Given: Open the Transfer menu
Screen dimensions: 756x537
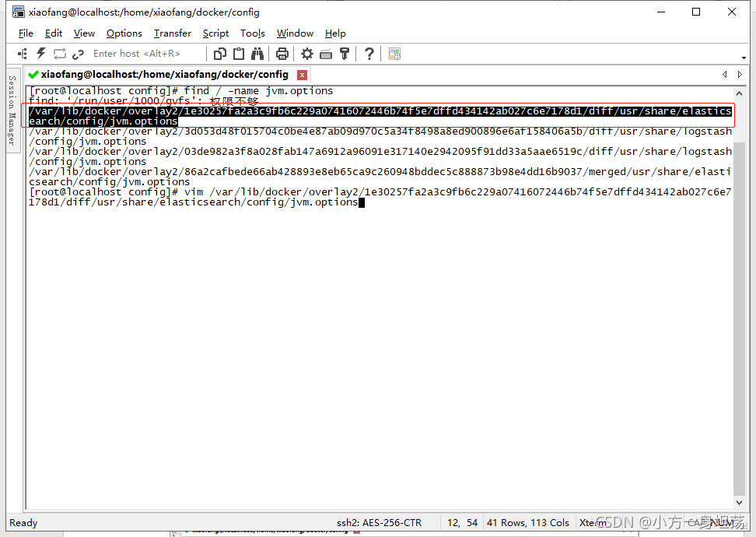Looking at the screenshot, I should [x=173, y=33].
